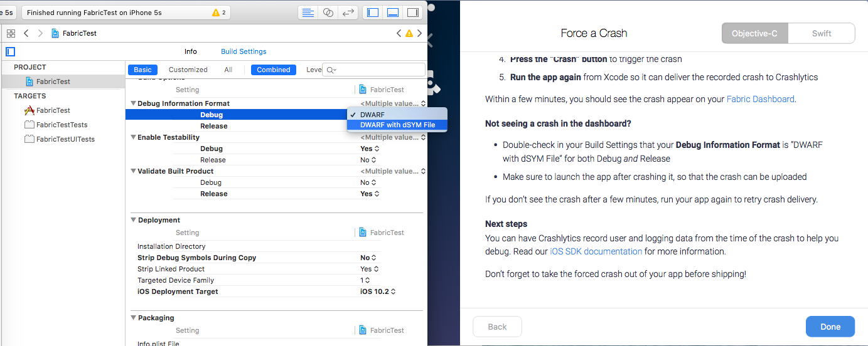
Task: Switch to Version editor icon
Action: pyautogui.click(x=348, y=13)
